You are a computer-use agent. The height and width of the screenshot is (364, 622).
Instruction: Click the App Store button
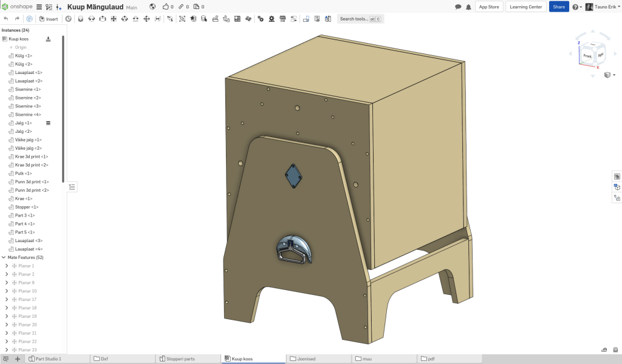[x=489, y=7]
